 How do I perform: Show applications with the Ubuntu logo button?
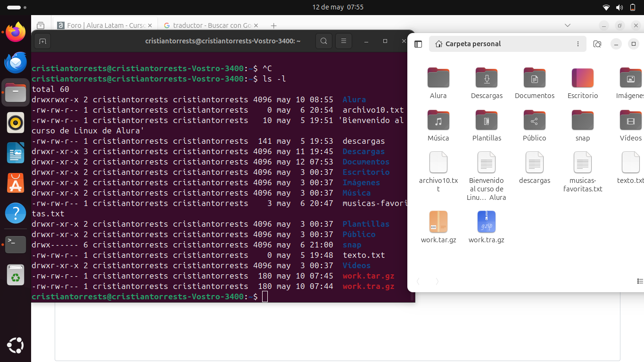16,346
